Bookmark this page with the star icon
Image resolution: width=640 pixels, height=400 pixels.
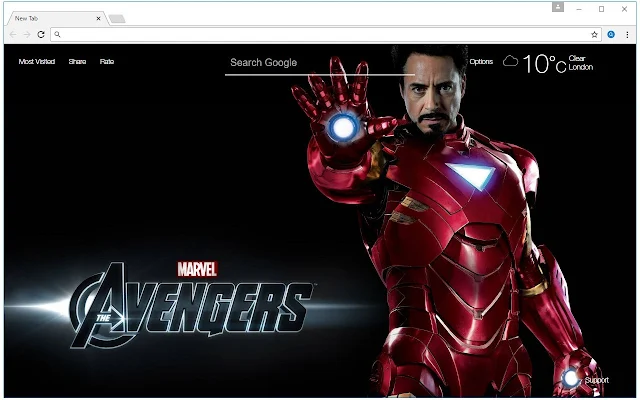click(x=594, y=35)
